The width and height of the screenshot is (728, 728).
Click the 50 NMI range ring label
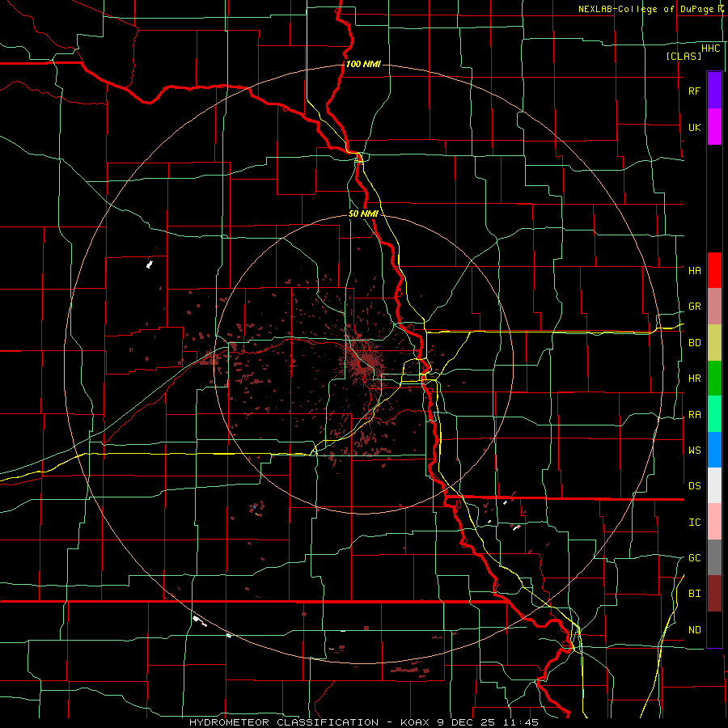coord(363,214)
